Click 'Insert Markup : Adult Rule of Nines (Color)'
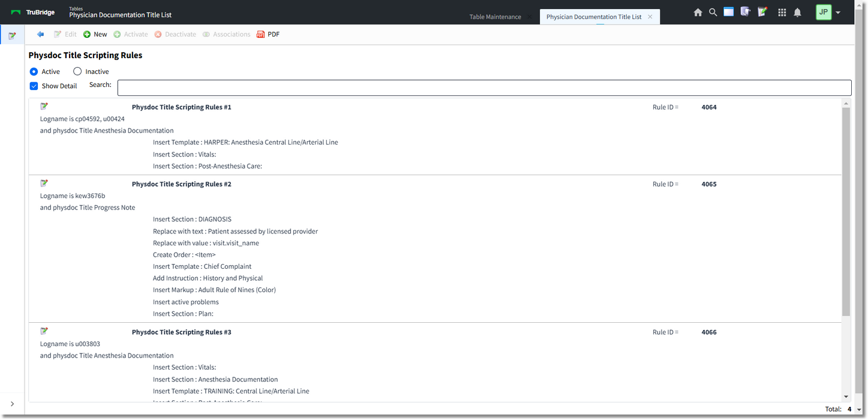868x420 pixels. [x=214, y=290]
